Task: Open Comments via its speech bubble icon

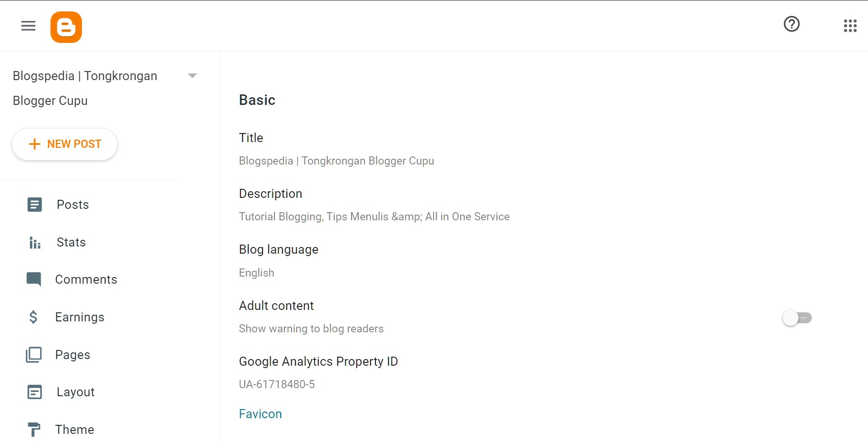Action: point(34,279)
